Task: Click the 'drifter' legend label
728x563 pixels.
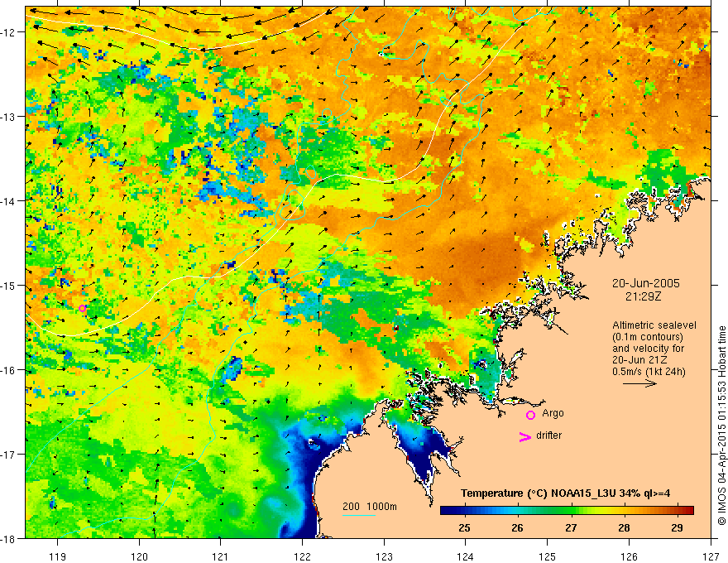Action: (x=548, y=435)
